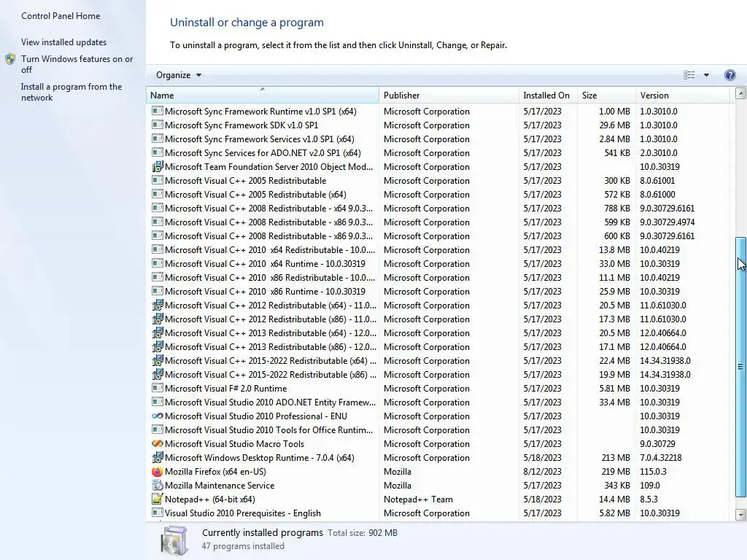The height and width of the screenshot is (560, 747).
Task: Click version 8.0.61001 cell
Action: [x=657, y=181]
